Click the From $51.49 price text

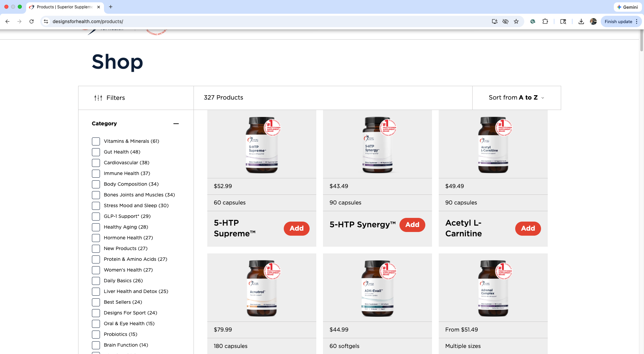462,330
